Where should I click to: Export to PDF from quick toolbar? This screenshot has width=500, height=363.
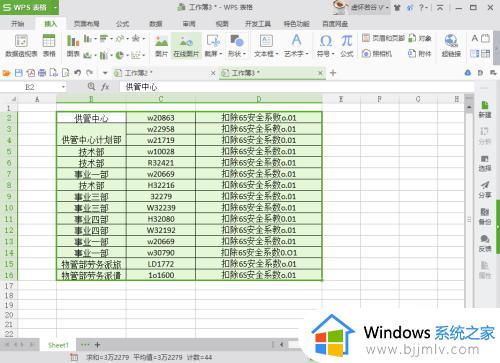[x=31, y=73]
